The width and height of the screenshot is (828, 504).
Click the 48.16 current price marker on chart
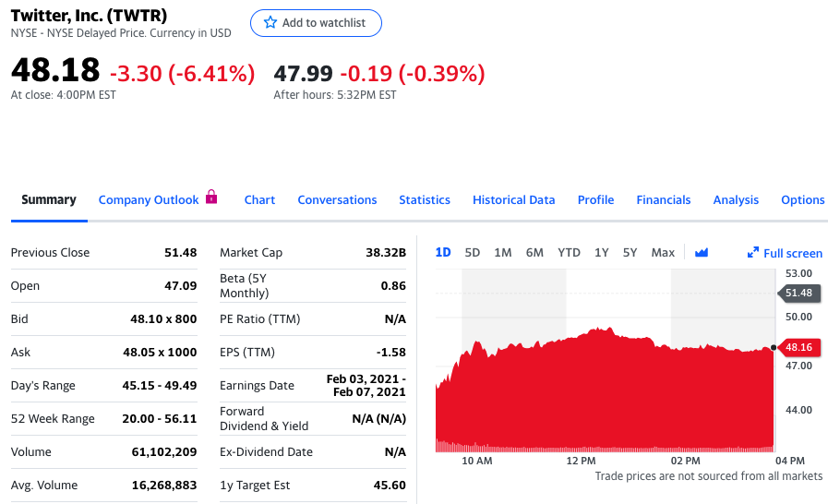799,348
